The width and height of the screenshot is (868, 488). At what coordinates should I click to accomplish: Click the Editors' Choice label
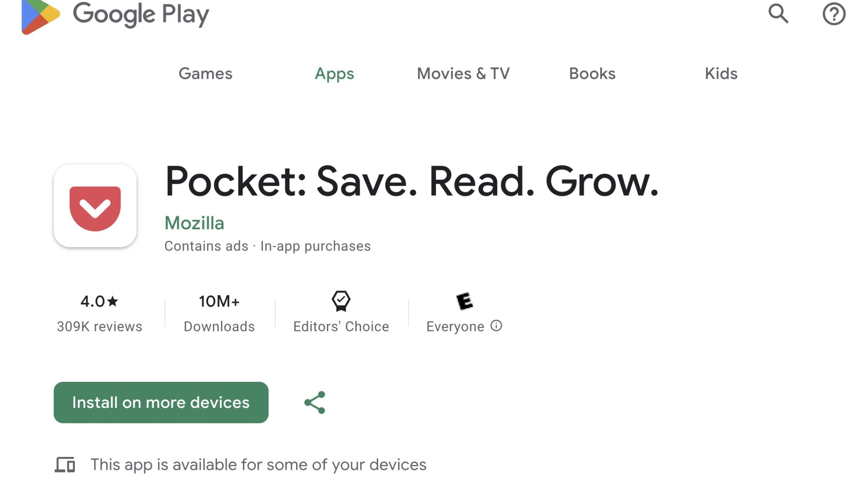tap(341, 327)
